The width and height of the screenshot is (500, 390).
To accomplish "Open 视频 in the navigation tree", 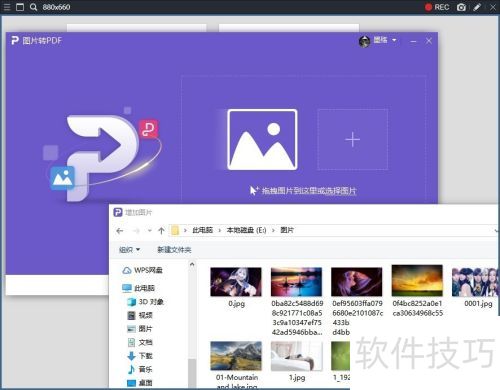I will coord(140,315).
